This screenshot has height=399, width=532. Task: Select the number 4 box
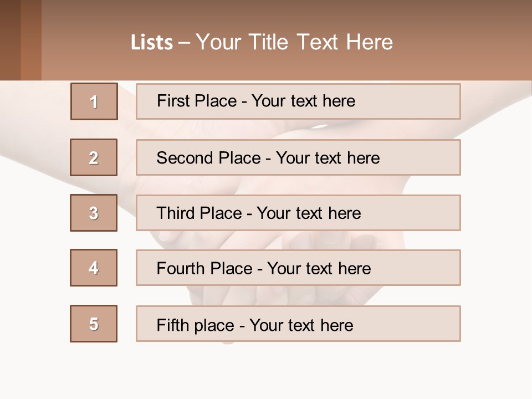tap(94, 268)
